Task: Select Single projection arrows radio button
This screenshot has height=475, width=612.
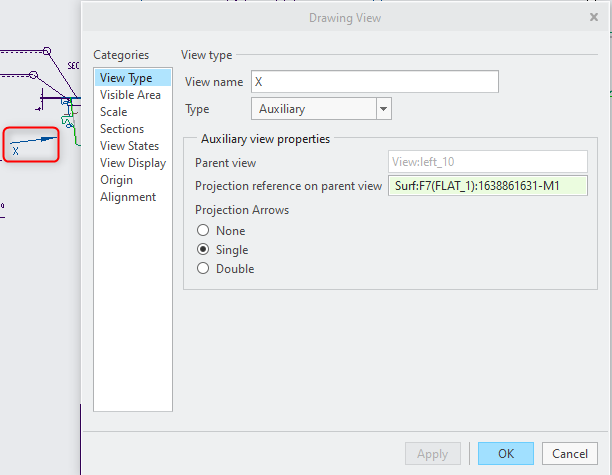Action: [203, 250]
